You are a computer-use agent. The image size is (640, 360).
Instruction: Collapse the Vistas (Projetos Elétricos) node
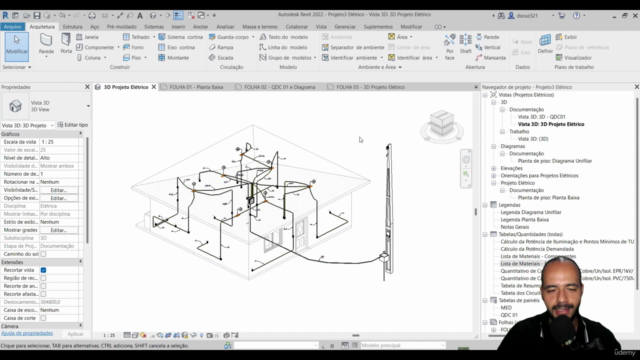tap(485, 95)
